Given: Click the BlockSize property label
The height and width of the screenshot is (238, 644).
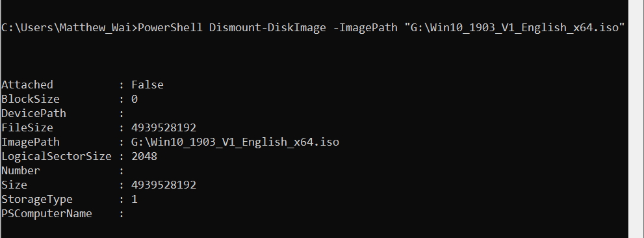Looking at the screenshot, I should pyautogui.click(x=31, y=99).
